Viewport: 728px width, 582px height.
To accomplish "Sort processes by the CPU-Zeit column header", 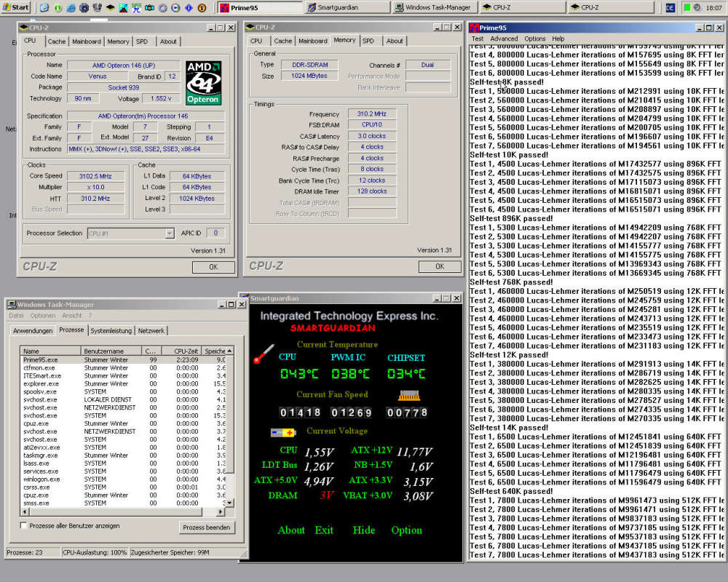I will pyautogui.click(x=182, y=351).
